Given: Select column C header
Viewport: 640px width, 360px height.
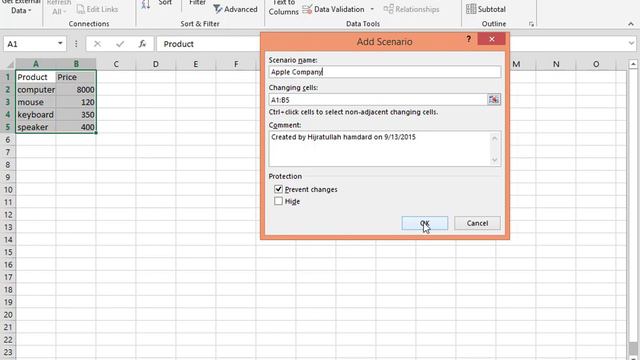Looking at the screenshot, I should (116, 64).
